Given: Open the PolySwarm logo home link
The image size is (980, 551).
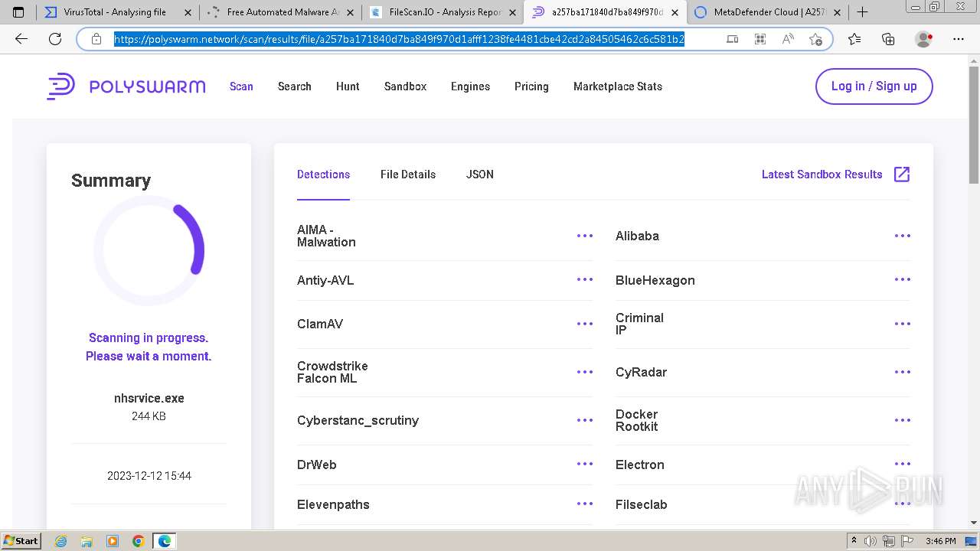Looking at the screenshot, I should [x=126, y=86].
